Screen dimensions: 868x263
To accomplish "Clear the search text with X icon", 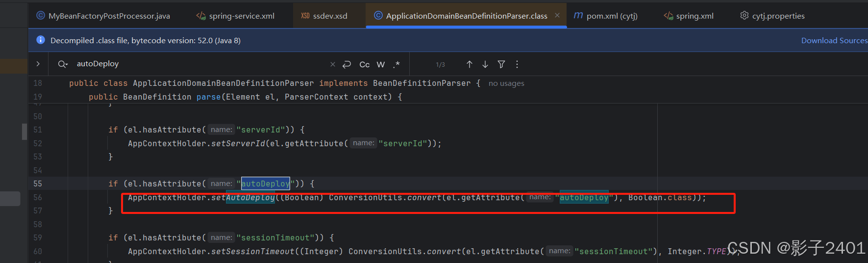I will click(x=333, y=64).
